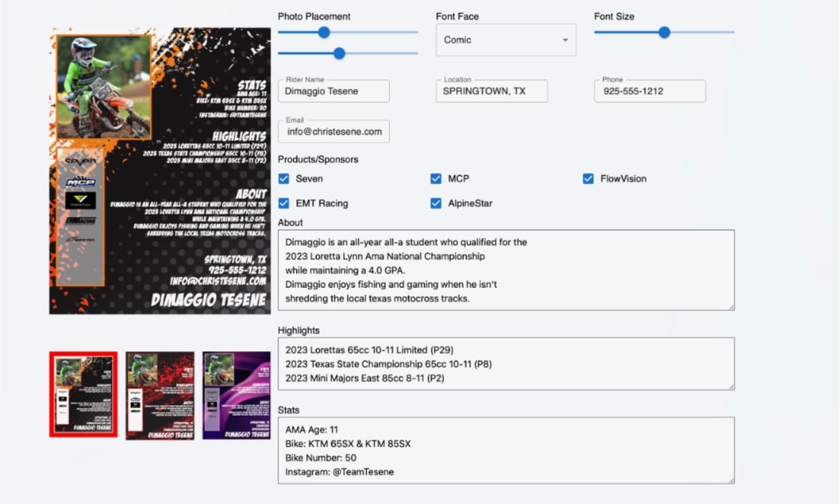Click the Phone input field
The height and width of the screenshot is (504, 840).
coord(650,91)
